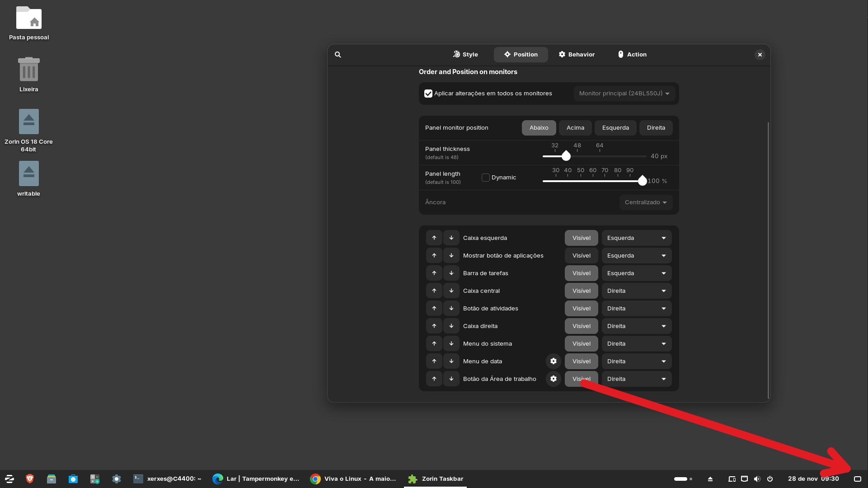Screen dimensions: 868x488
Task: Set panel position to Esquerda
Action: 615,128
